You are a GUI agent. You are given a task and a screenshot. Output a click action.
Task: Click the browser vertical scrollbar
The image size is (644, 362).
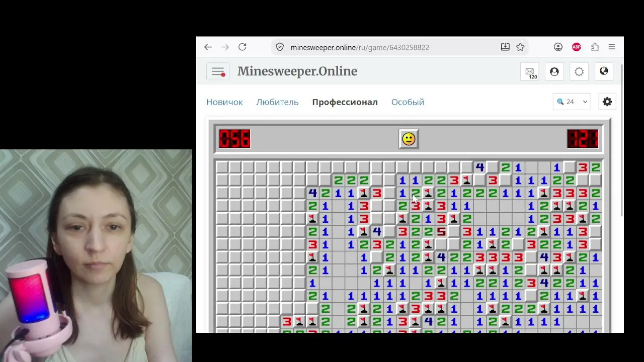coord(622,141)
